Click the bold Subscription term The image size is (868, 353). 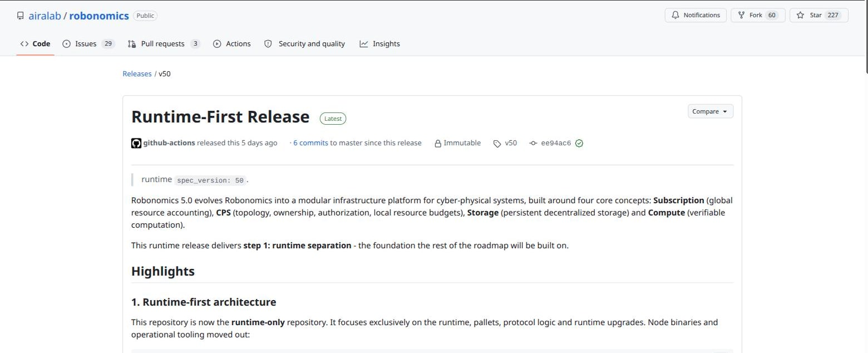click(x=679, y=200)
